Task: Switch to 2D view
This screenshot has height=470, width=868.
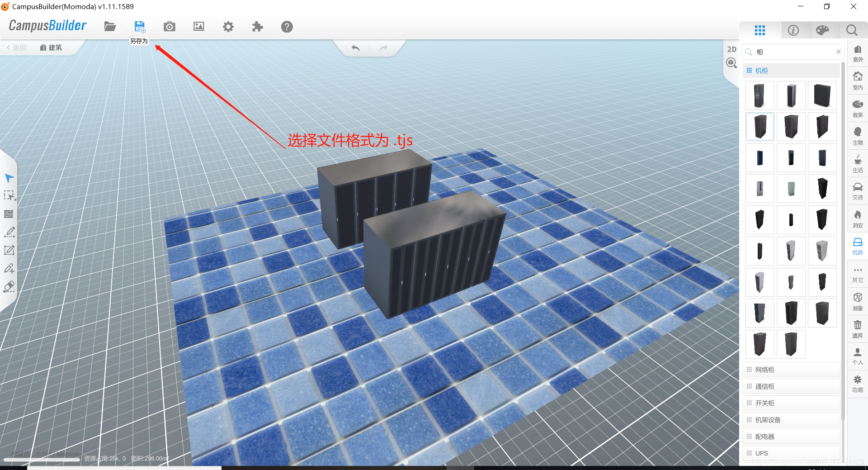Action: tap(731, 49)
